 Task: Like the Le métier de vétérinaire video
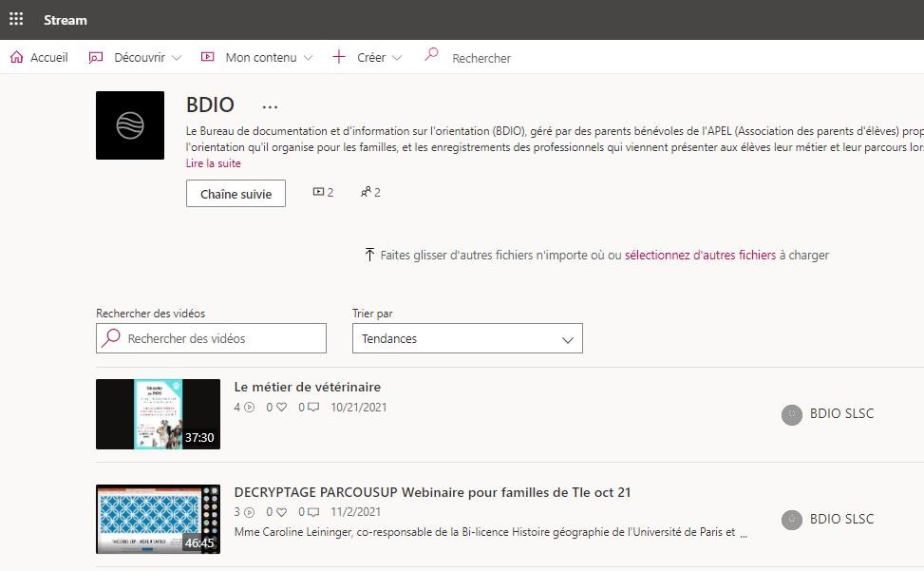click(x=282, y=407)
